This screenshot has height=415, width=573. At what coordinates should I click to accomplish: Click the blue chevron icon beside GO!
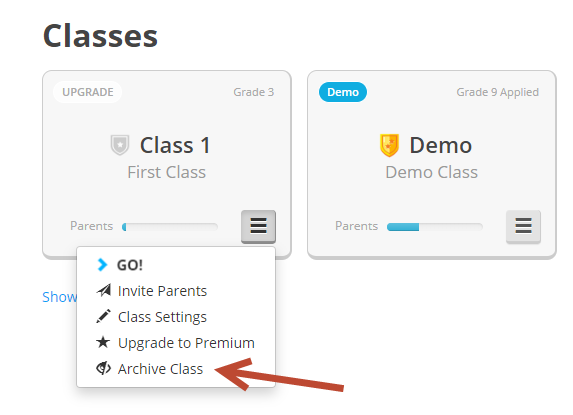[x=102, y=264]
